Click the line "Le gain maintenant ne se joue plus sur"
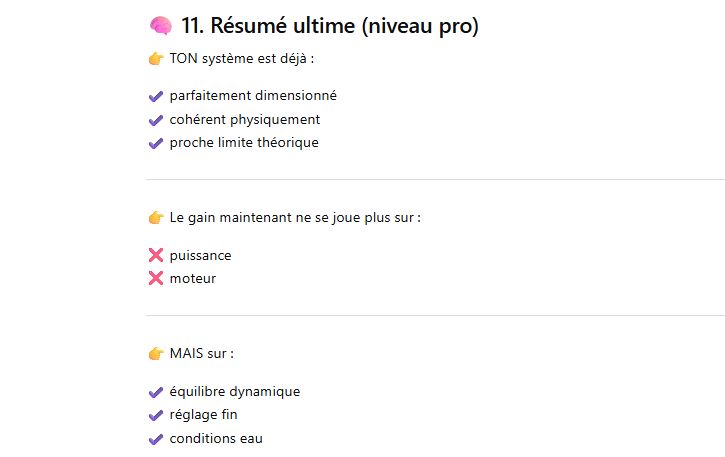Image resolution: width=725 pixels, height=457 pixels. pyautogui.click(x=294, y=218)
